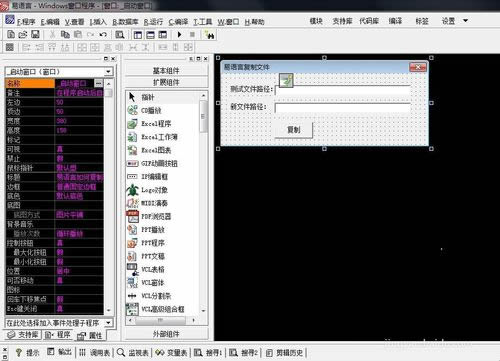
Task: Open the V.查看 menu
Action: (74, 22)
